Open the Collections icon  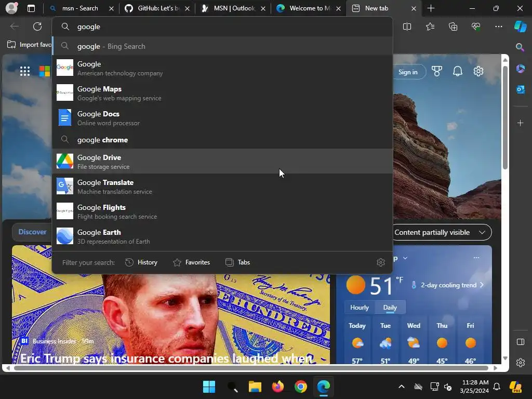(453, 26)
